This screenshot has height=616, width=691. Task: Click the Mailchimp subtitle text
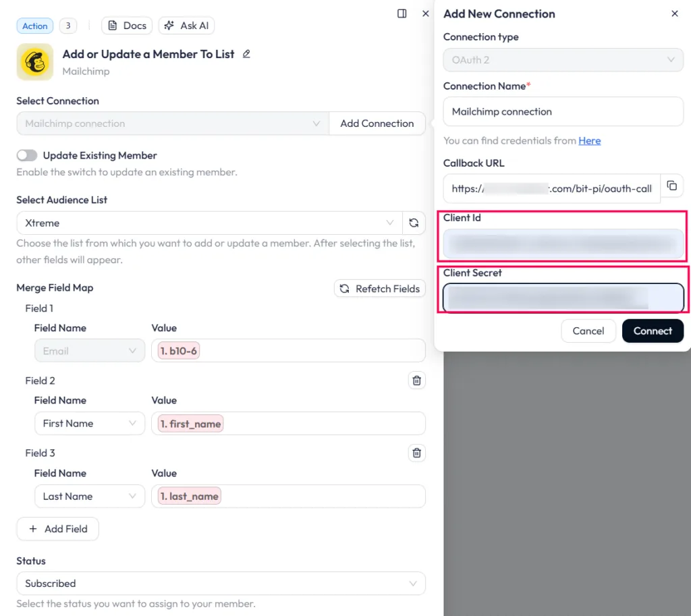(x=86, y=72)
